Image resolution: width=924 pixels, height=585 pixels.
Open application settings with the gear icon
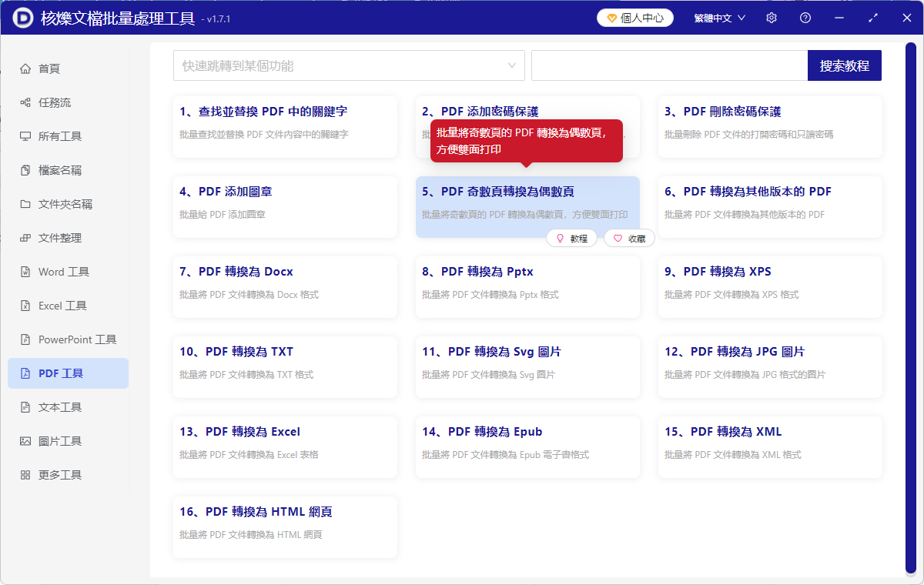click(x=771, y=17)
